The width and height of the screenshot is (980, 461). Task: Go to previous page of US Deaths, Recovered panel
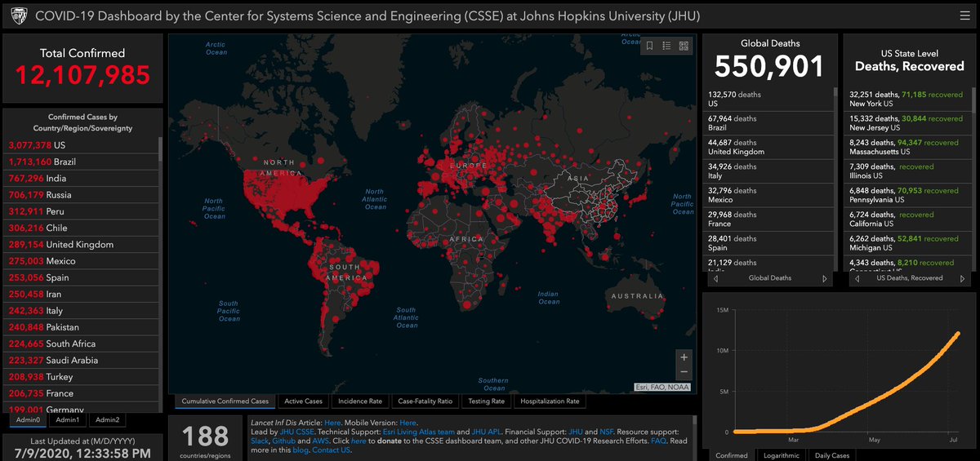pos(857,278)
